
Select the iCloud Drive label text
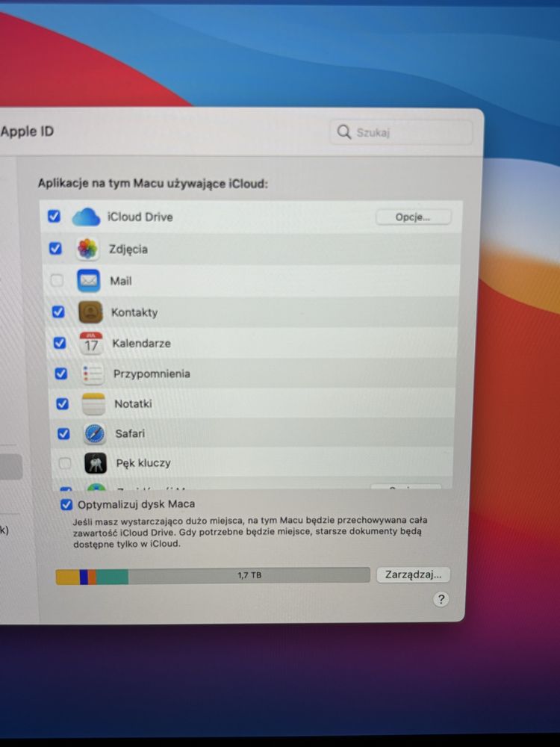140,217
